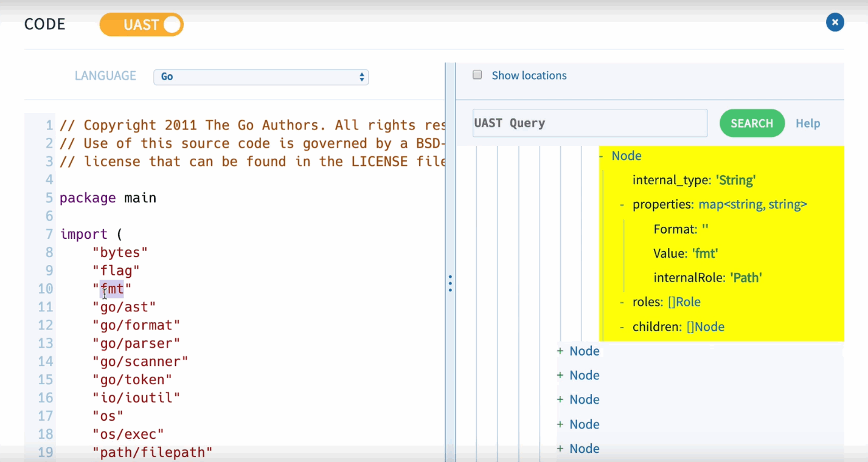Click the "fmt" import string
The width and height of the screenshot is (868, 462).
click(x=112, y=288)
